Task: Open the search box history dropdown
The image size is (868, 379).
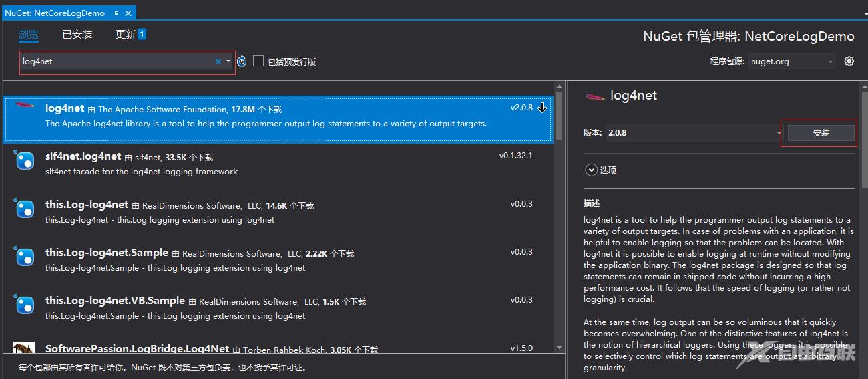Action: [x=228, y=61]
